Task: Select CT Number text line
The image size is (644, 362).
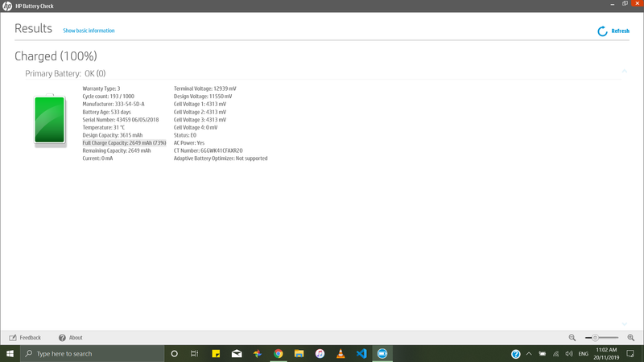Action: (208, 150)
